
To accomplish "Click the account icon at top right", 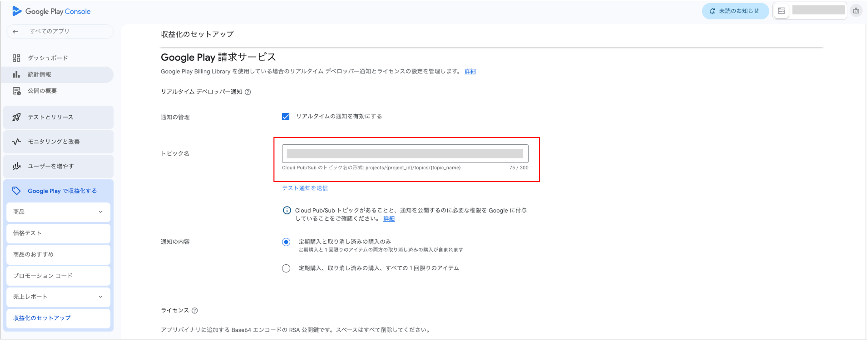I will point(856,11).
